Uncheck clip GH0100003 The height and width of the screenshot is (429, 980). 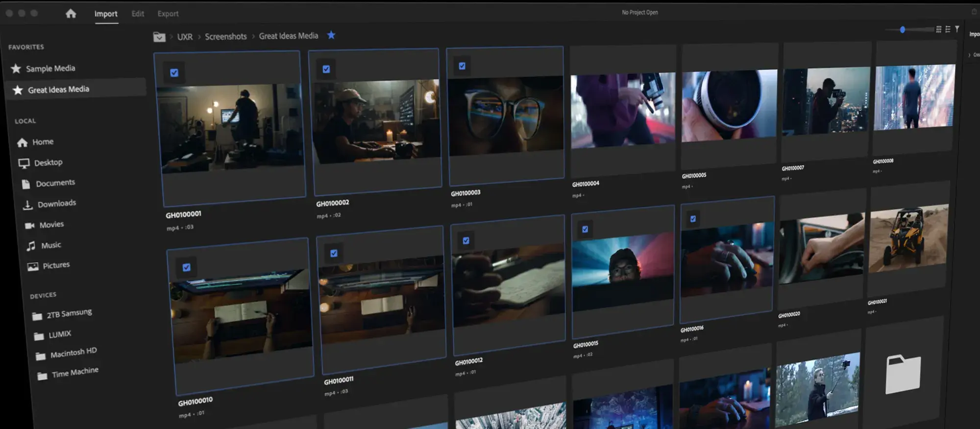462,66
